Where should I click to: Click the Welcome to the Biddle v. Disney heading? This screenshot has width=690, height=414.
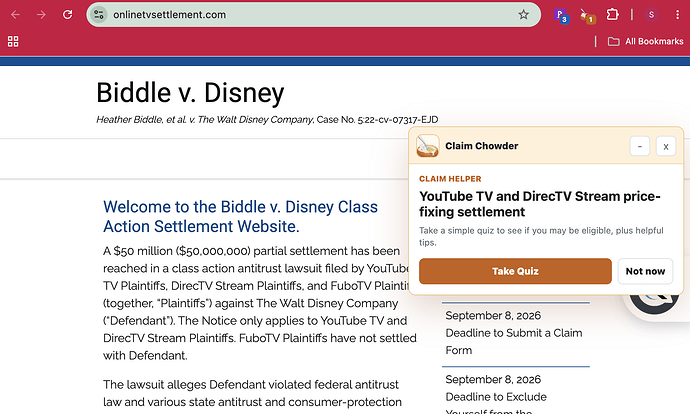pyautogui.click(x=240, y=216)
